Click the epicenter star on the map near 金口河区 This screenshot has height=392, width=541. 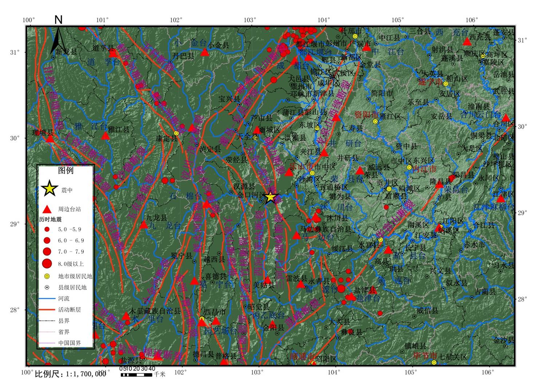(270, 197)
